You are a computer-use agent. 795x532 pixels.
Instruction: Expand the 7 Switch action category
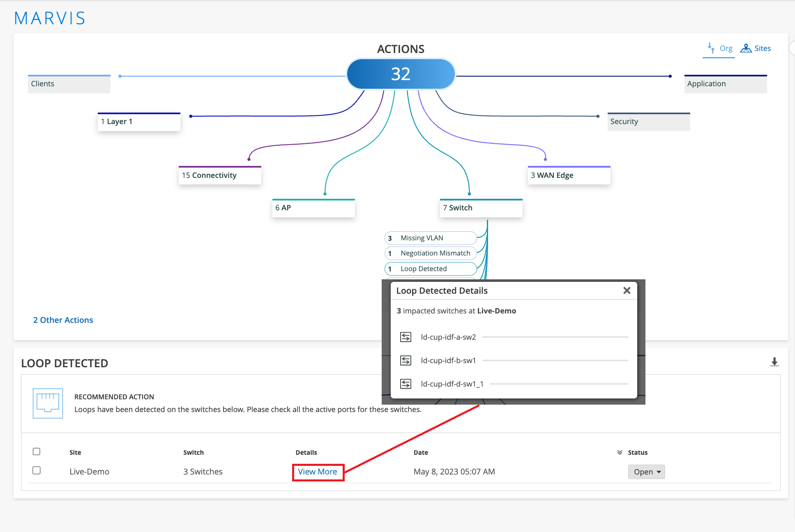click(x=481, y=208)
